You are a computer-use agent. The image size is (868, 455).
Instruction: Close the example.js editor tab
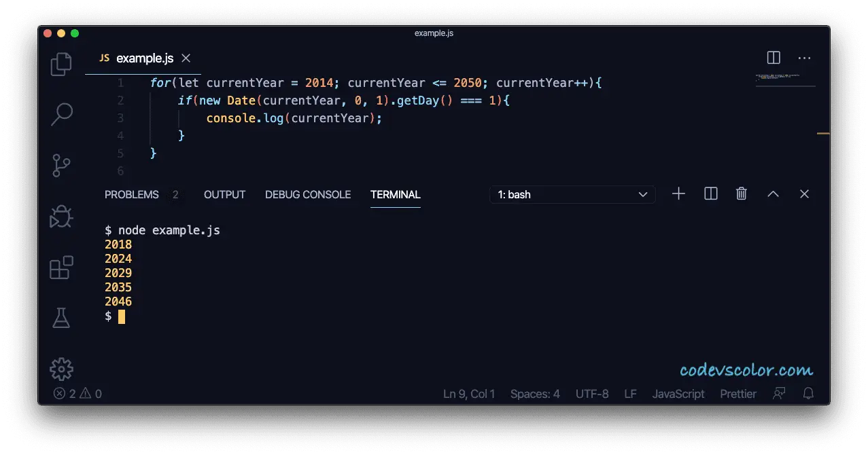pos(186,58)
